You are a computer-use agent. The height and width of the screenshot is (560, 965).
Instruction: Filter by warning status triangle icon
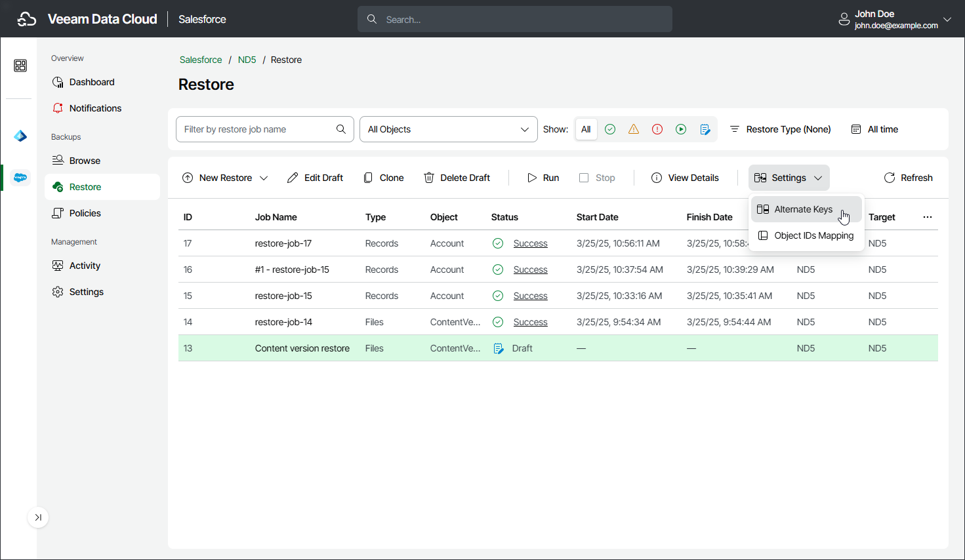pyautogui.click(x=634, y=129)
